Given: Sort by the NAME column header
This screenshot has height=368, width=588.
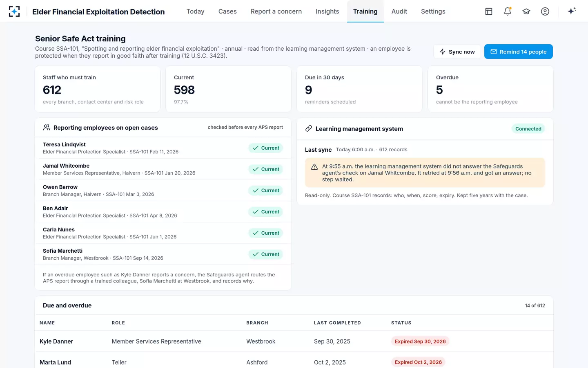Looking at the screenshot, I should pos(47,323).
